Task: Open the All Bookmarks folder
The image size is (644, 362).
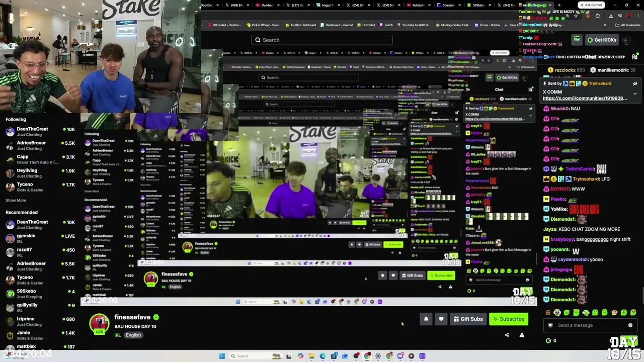Action: point(628,25)
